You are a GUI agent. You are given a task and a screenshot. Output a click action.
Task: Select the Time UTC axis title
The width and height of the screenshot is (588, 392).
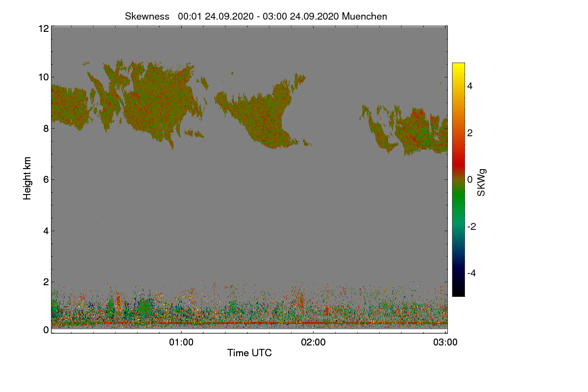tap(249, 353)
